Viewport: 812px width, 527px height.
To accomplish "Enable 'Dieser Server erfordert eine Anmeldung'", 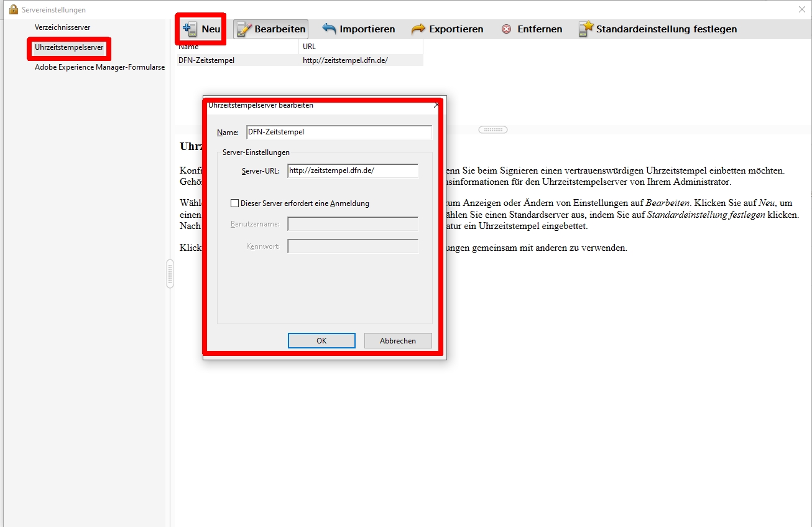I will click(235, 203).
